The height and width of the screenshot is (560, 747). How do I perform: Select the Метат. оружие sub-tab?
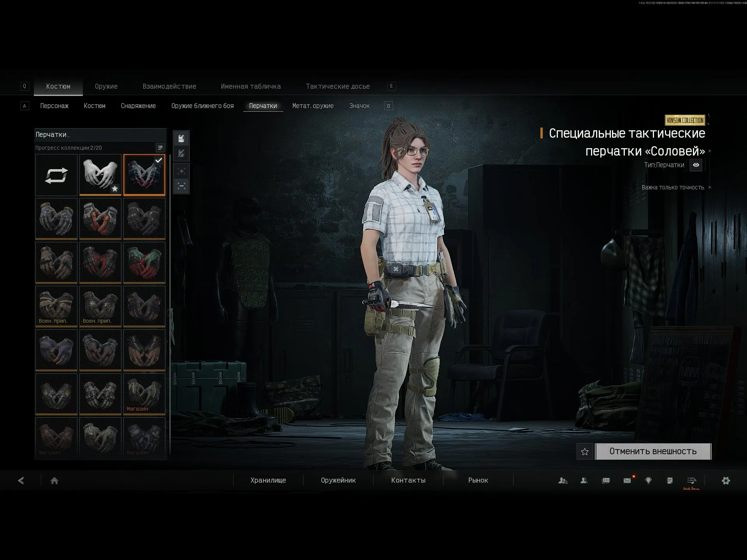pos(313,106)
